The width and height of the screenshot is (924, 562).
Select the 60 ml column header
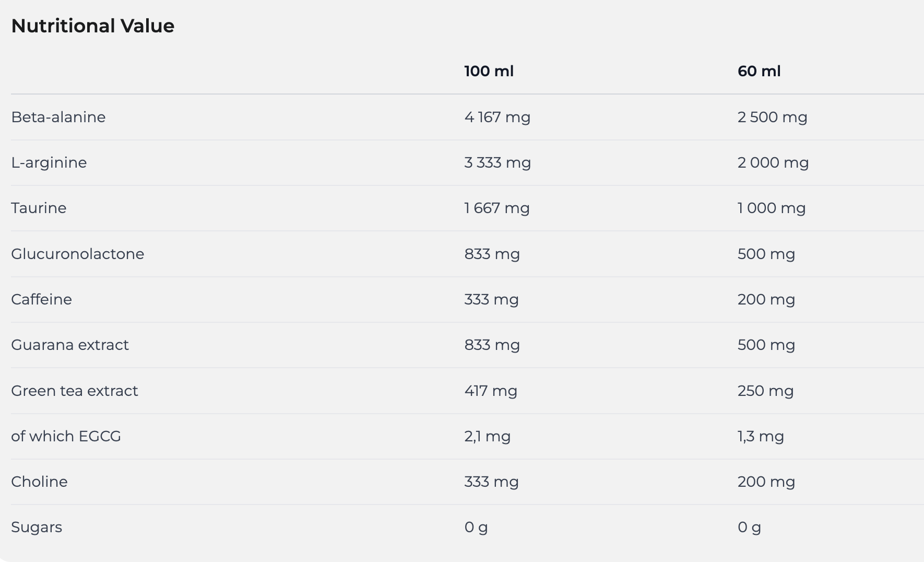pyautogui.click(x=759, y=71)
